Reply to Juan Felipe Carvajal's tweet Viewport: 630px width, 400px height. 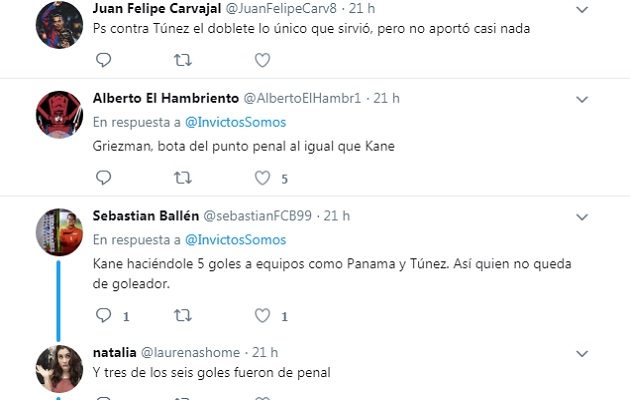click(103, 60)
